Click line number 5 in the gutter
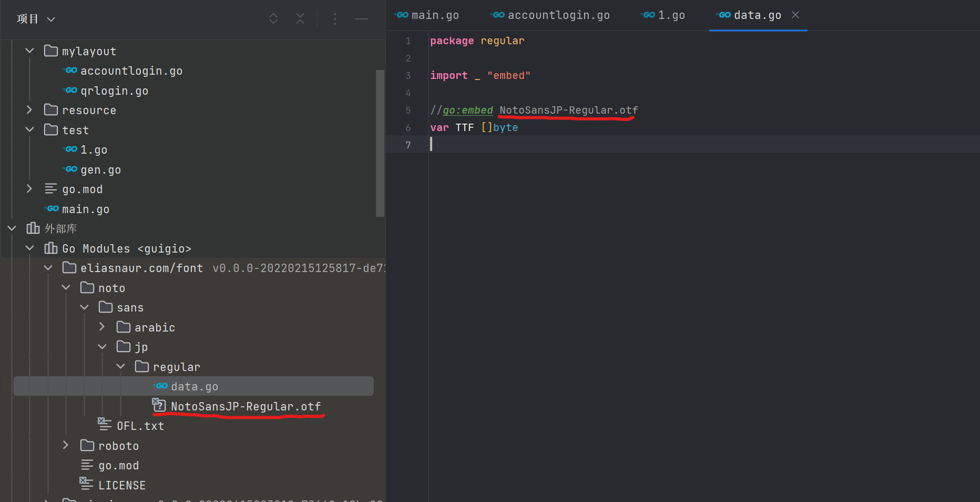 [408, 110]
